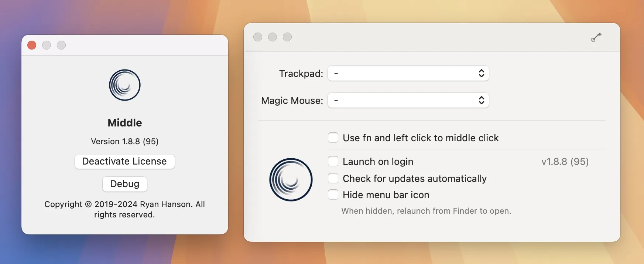Click the v1.8.8 (95) label in preferences

(565, 162)
